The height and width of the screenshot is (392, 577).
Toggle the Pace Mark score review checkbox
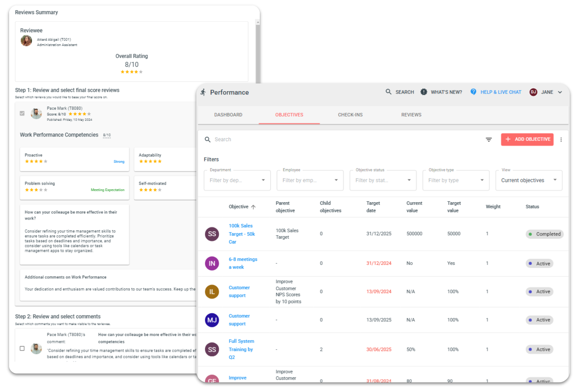coord(22,113)
